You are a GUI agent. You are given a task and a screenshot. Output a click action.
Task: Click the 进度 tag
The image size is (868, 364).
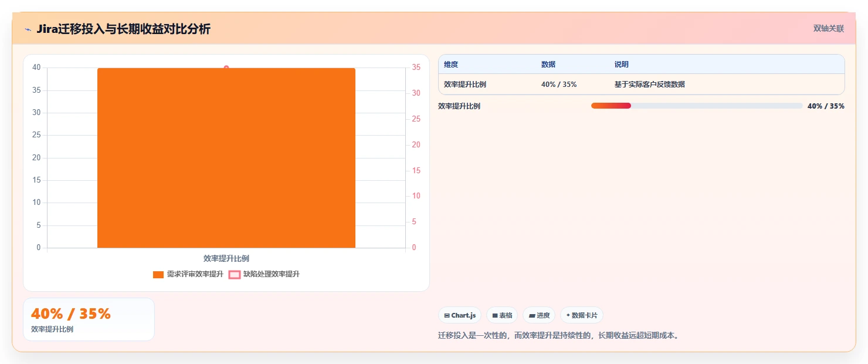tap(539, 315)
